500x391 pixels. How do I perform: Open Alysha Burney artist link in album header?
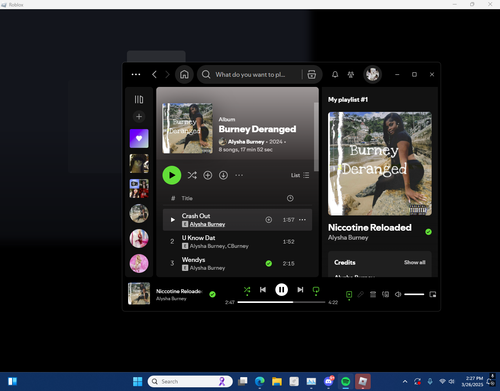246,142
